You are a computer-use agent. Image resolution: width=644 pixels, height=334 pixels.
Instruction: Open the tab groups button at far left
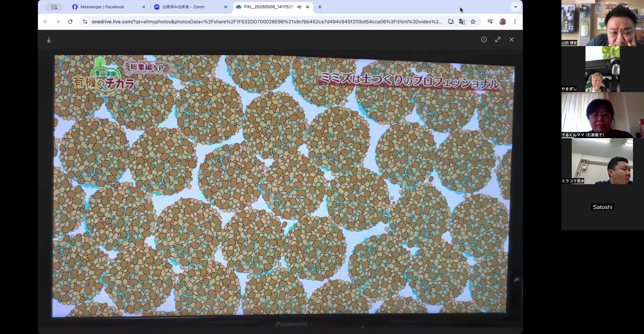54,7
